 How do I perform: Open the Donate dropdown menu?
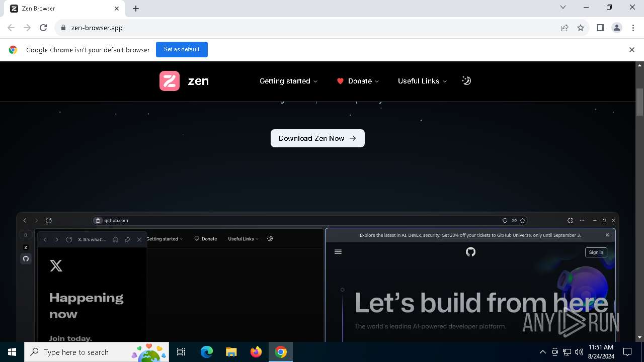tap(358, 81)
